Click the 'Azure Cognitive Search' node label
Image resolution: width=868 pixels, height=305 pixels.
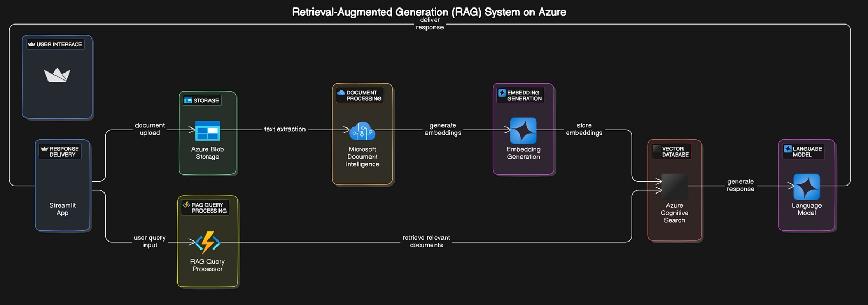(674, 213)
